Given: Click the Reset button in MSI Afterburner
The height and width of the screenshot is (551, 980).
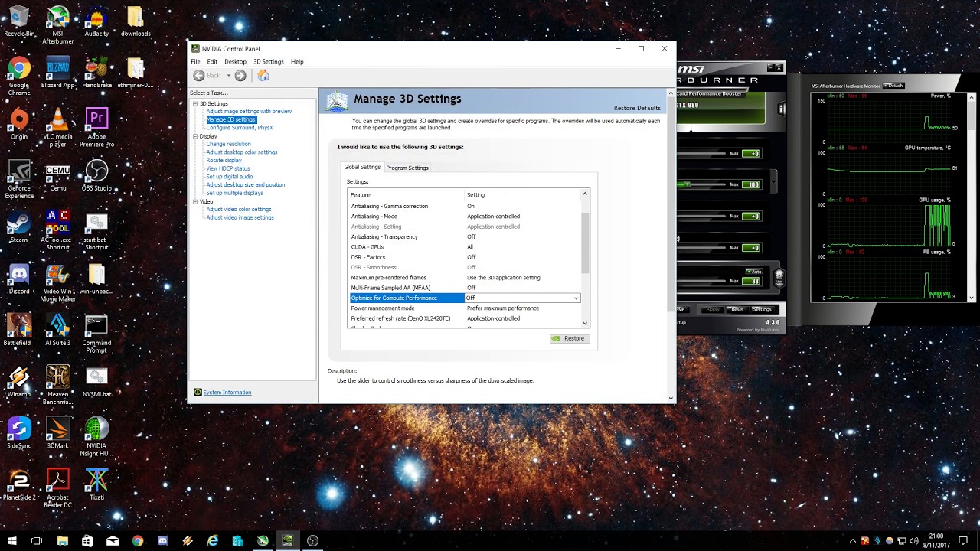Looking at the screenshot, I should [x=737, y=309].
